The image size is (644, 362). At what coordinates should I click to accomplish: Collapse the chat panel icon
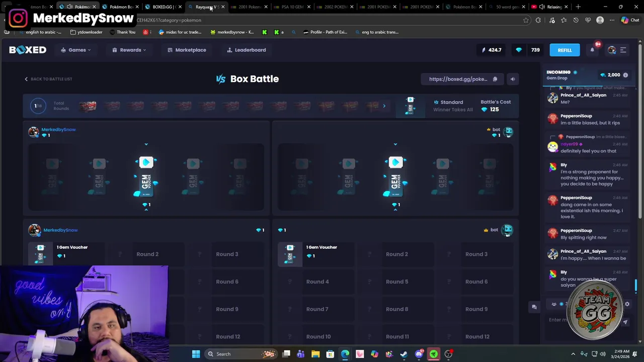pos(534,307)
